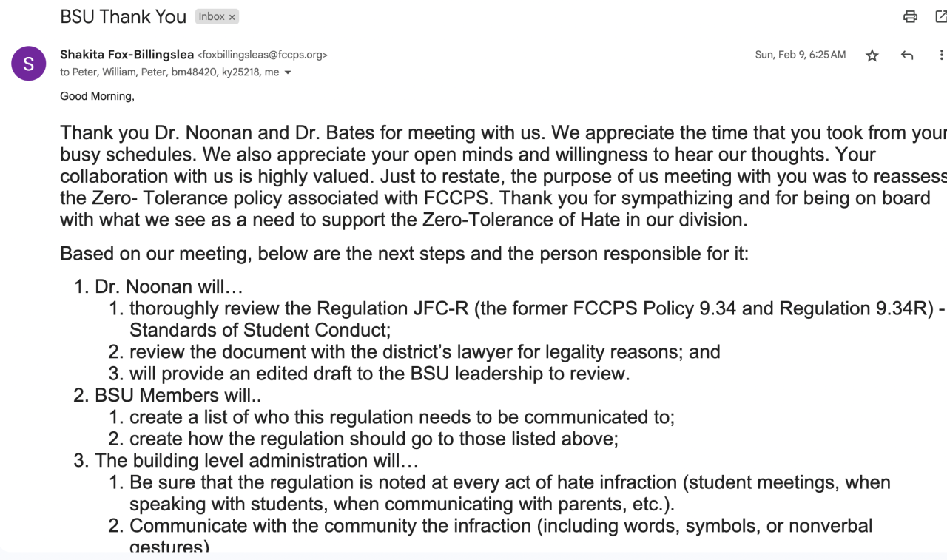Select the BSU Thank You subject heading

point(123,17)
